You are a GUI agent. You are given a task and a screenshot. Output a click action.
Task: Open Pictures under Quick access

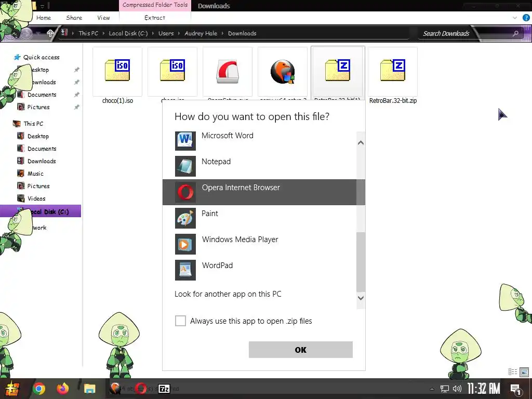tap(38, 107)
